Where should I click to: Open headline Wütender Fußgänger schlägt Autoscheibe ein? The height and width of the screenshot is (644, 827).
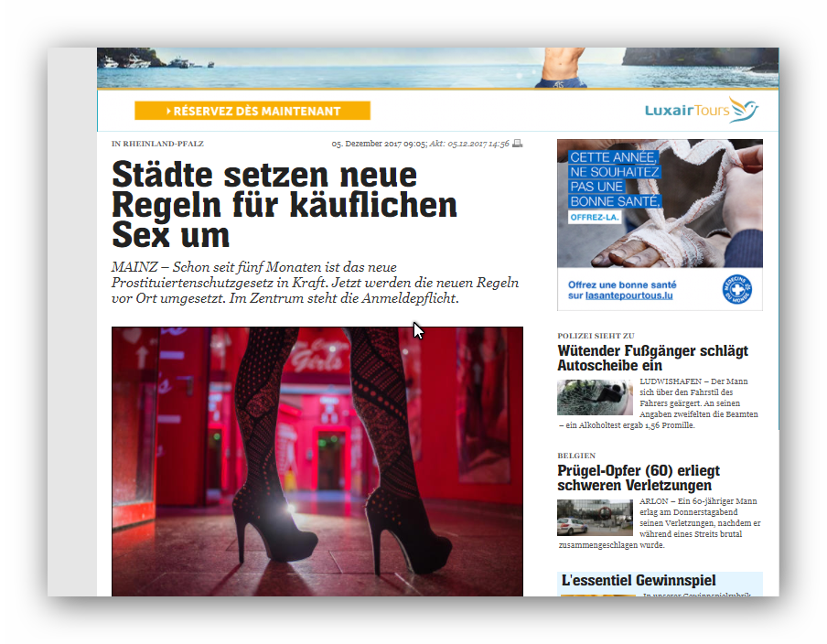(652, 358)
